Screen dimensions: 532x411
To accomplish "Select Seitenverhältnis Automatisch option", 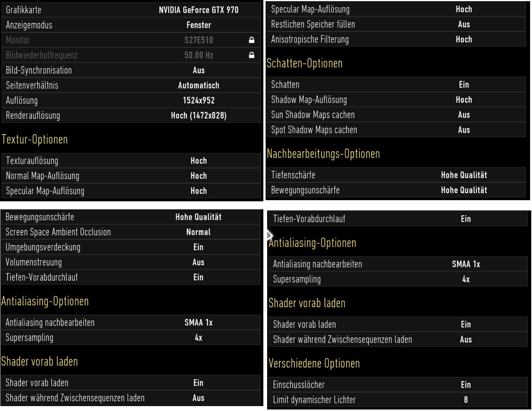I will [198, 85].
